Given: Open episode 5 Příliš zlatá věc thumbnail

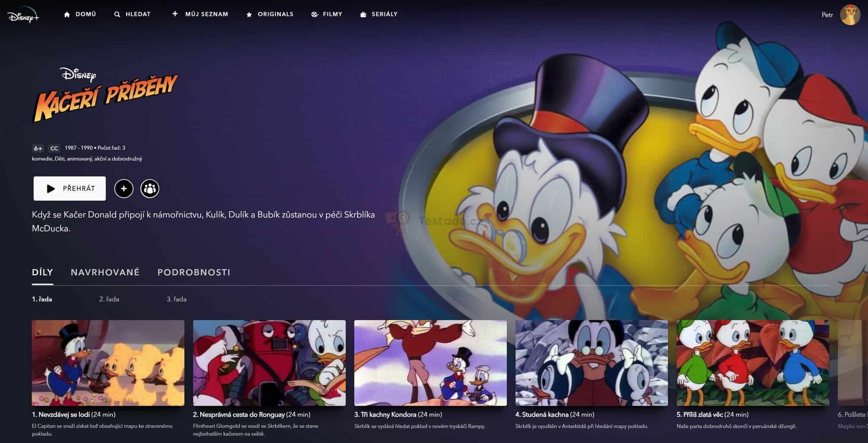Looking at the screenshot, I should tap(753, 363).
